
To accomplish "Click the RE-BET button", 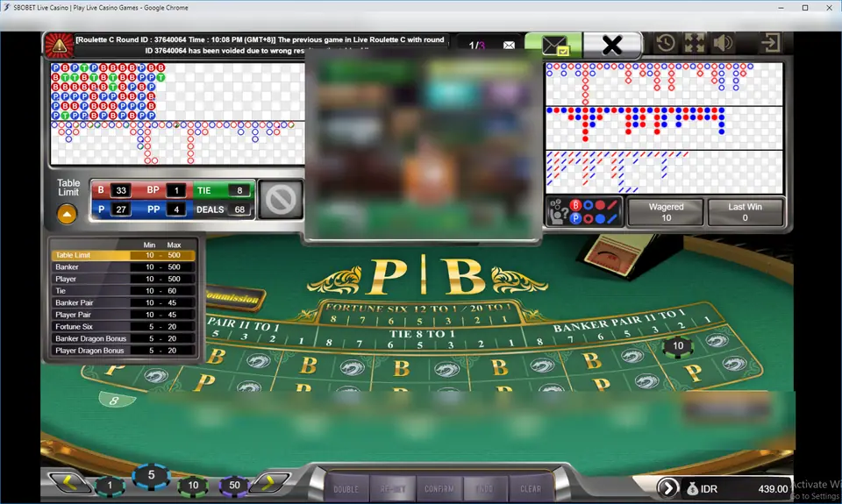I will 393,489.
